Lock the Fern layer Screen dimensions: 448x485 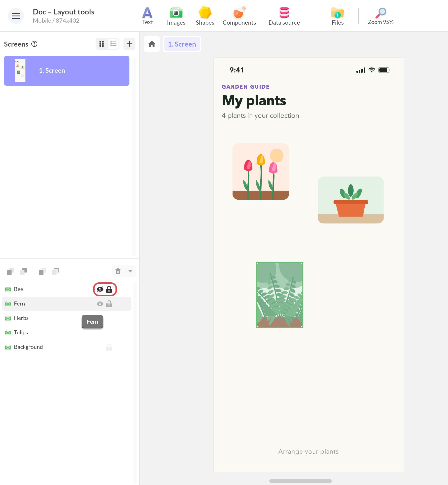pos(109,304)
